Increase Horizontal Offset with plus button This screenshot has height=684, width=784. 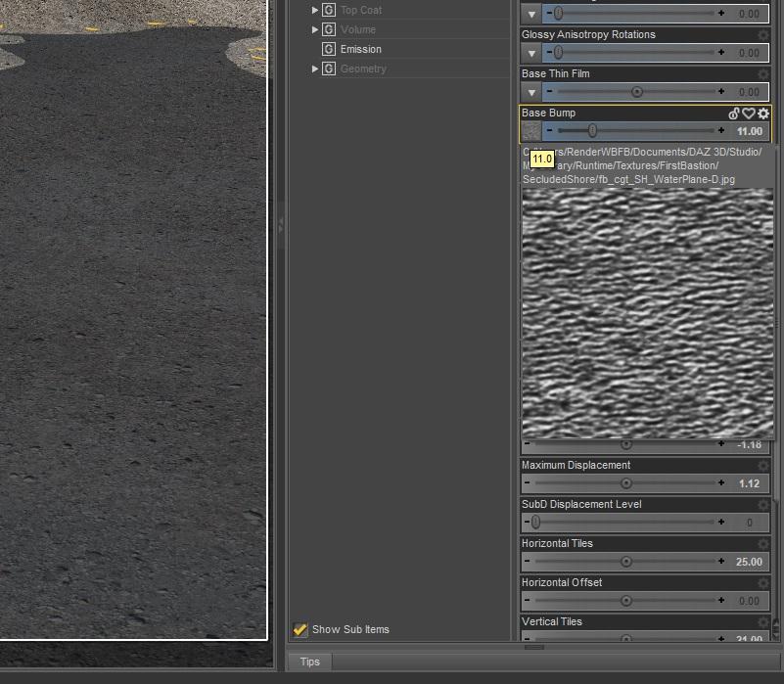pyautogui.click(x=721, y=600)
